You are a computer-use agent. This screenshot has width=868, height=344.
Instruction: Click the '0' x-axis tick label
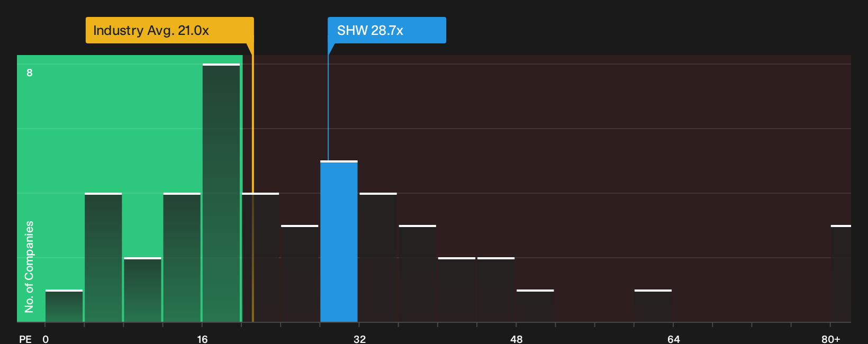(x=46, y=339)
